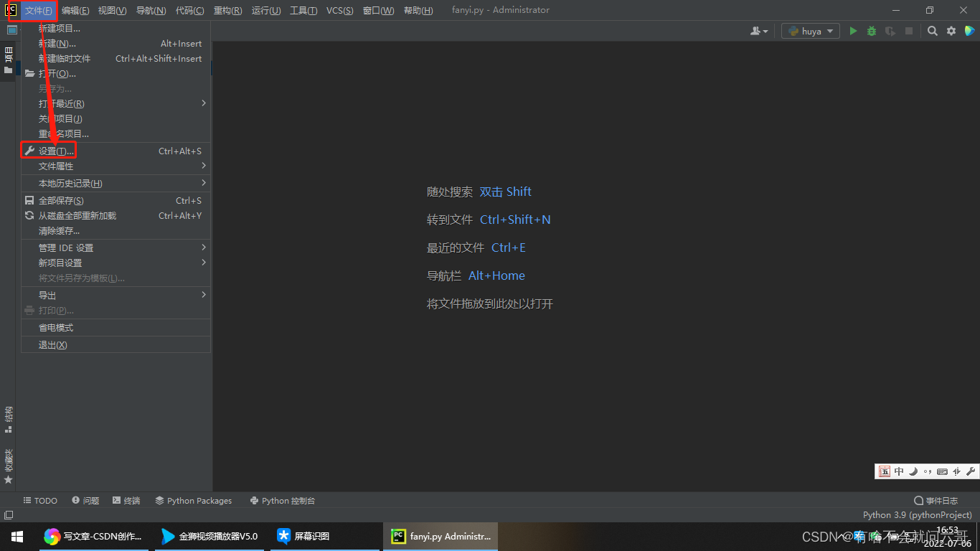Switch input method via 中 indicator
Screen dimensions: 980x551
pyautogui.click(x=898, y=471)
